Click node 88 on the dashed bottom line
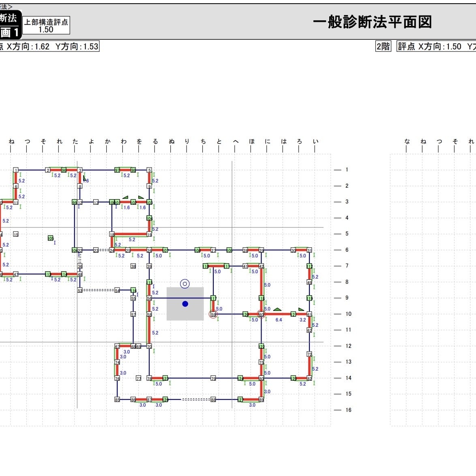The image size is (476, 476). (213, 399)
